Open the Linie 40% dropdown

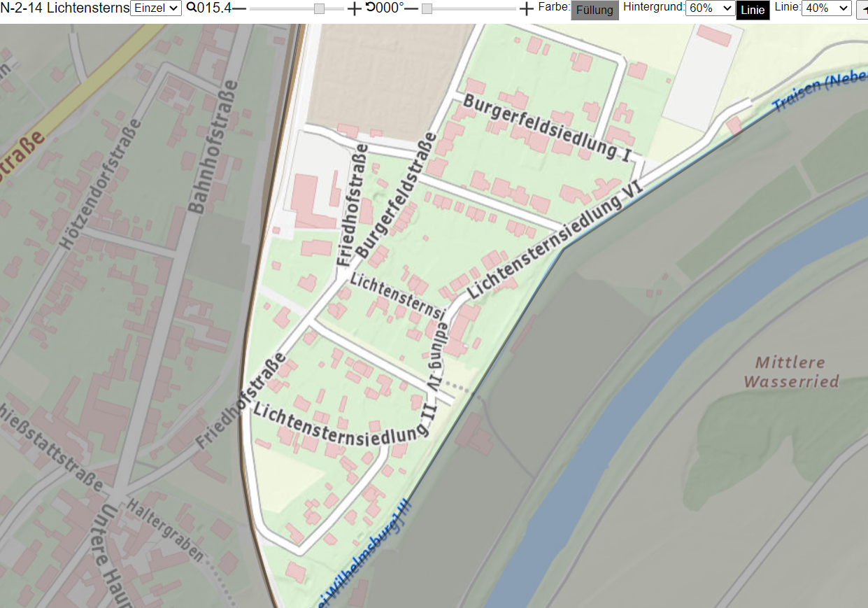pyautogui.click(x=827, y=8)
